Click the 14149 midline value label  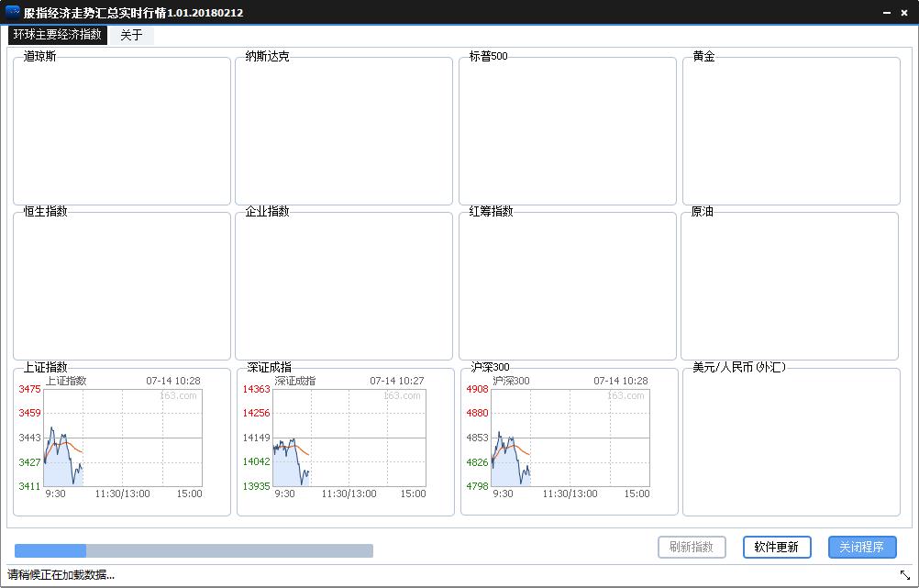(256, 438)
